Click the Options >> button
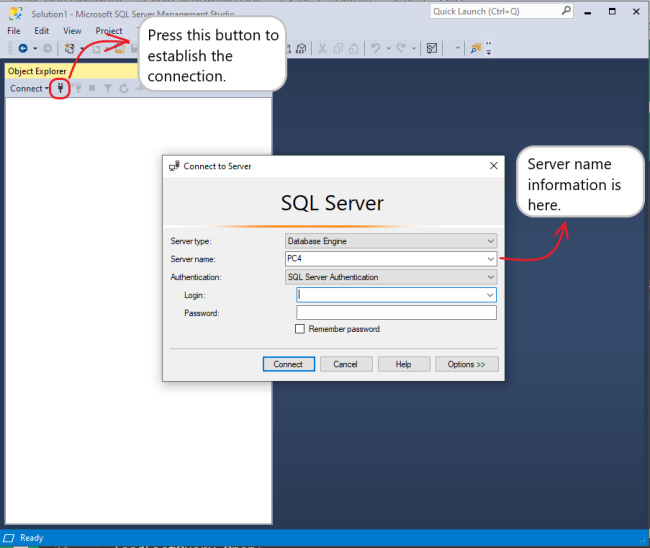The image size is (650, 548). 466,364
